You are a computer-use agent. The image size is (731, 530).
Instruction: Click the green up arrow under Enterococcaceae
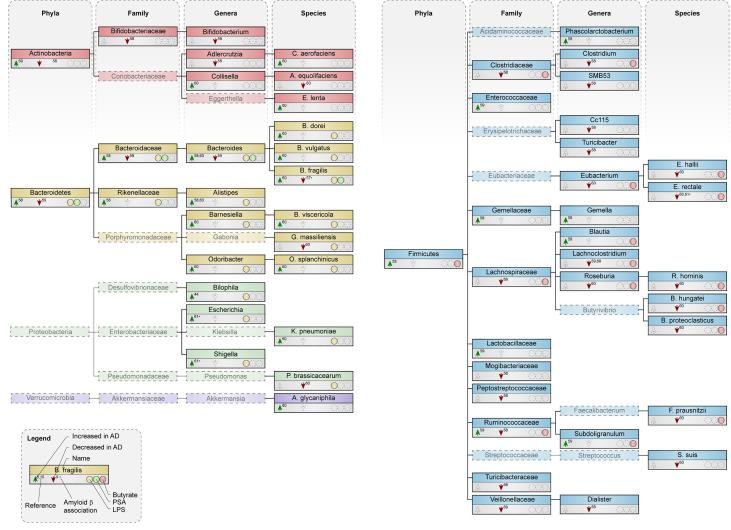point(476,108)
